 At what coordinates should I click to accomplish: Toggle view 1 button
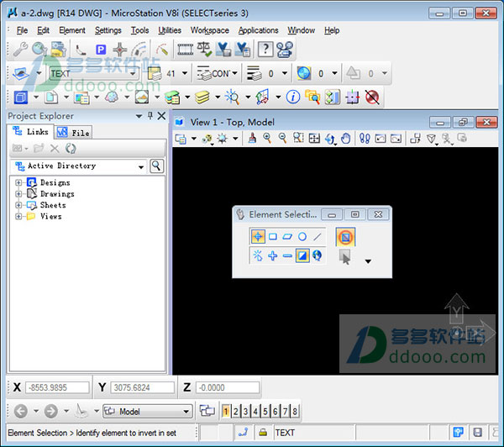[226, 412]
